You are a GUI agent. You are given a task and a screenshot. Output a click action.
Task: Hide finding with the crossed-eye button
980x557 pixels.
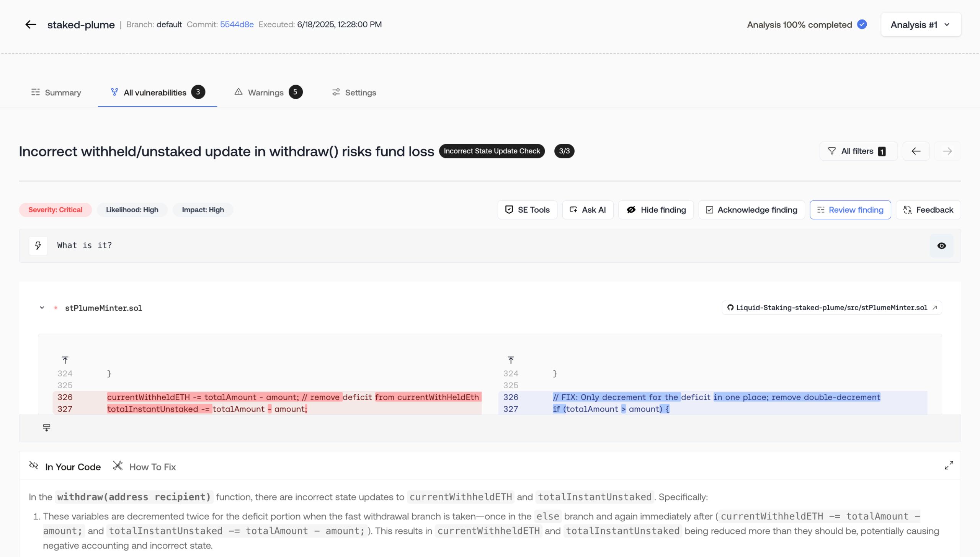click(x=655, y=210)
